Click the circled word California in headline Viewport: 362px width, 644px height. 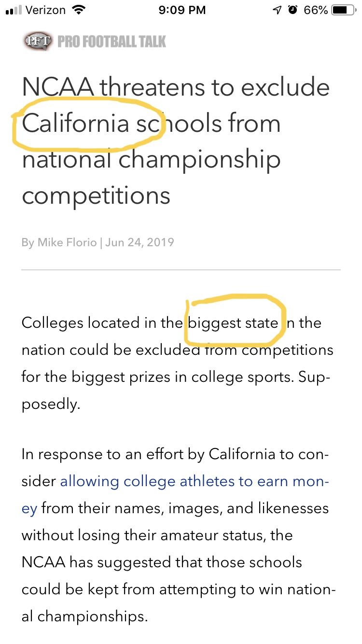point(75,124)
